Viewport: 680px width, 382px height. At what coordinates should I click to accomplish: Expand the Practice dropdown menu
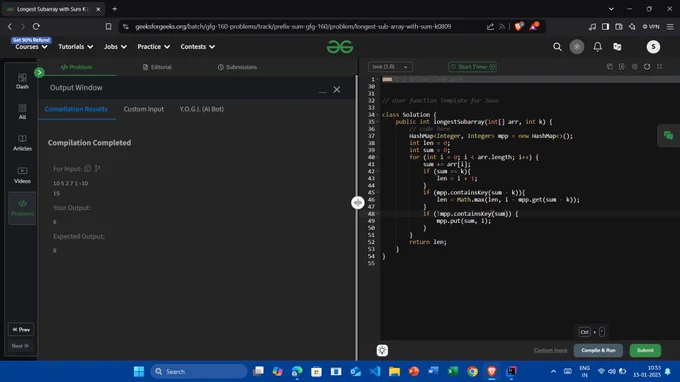click(154, 47)
